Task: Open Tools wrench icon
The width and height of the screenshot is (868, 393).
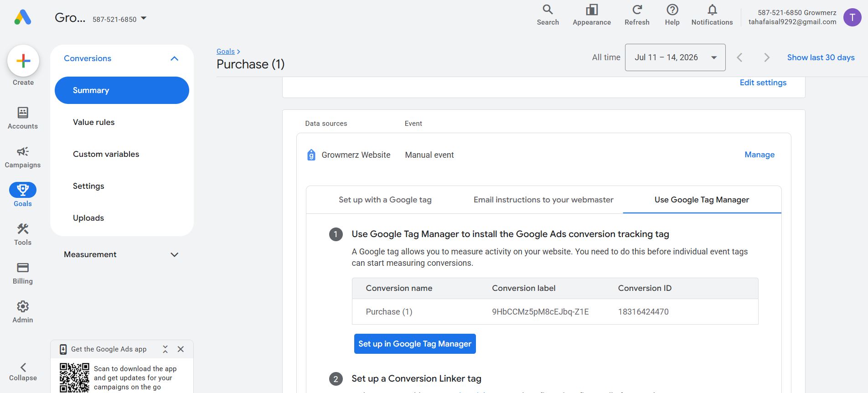Action: click(23, 228)
